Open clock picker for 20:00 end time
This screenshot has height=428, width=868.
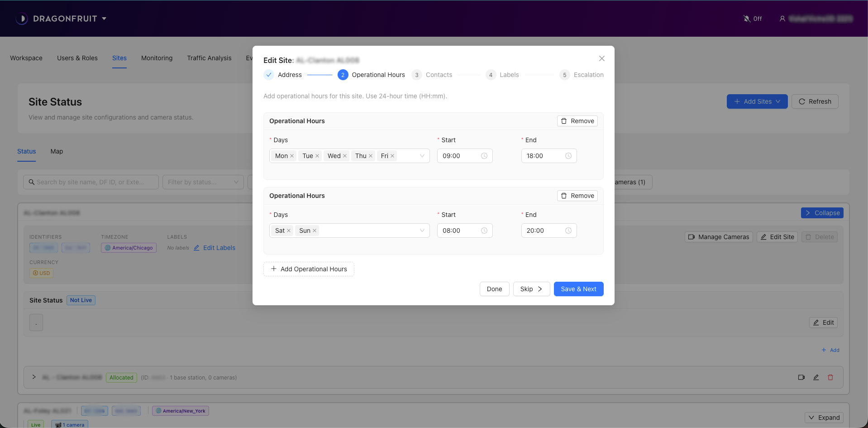568,231
